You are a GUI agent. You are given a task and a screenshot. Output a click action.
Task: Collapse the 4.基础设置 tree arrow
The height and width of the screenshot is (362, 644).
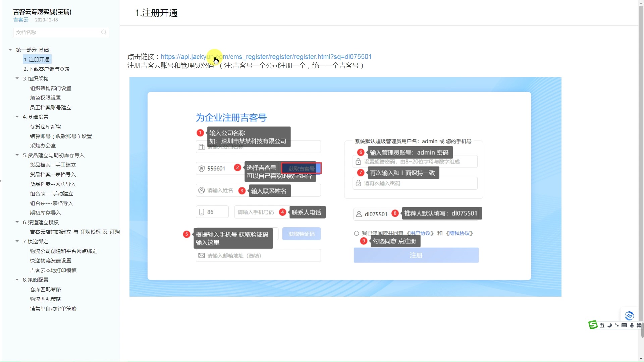17,117
